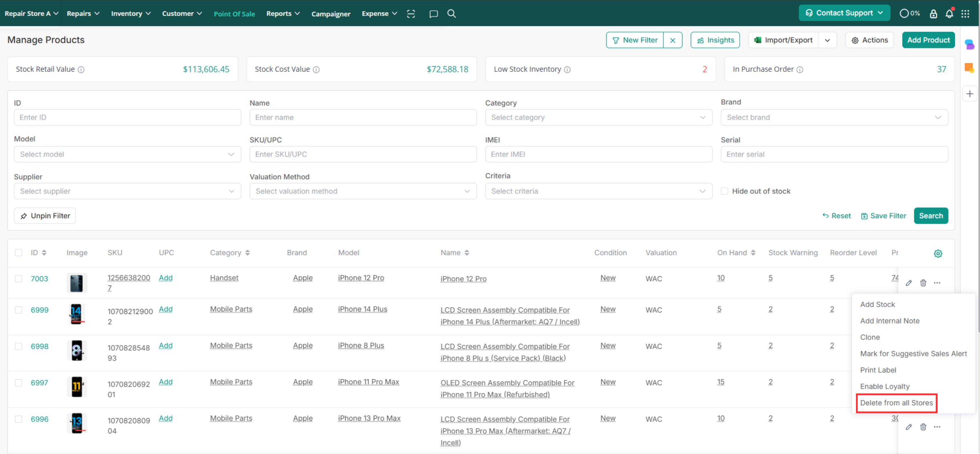The height and width of the screenshot is (454, 980).
Task: Open the Select supplier dropdown
Action: (127, 191)
